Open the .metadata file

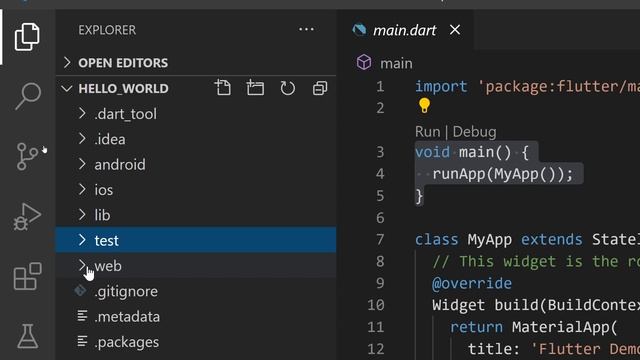click(196, 317)
